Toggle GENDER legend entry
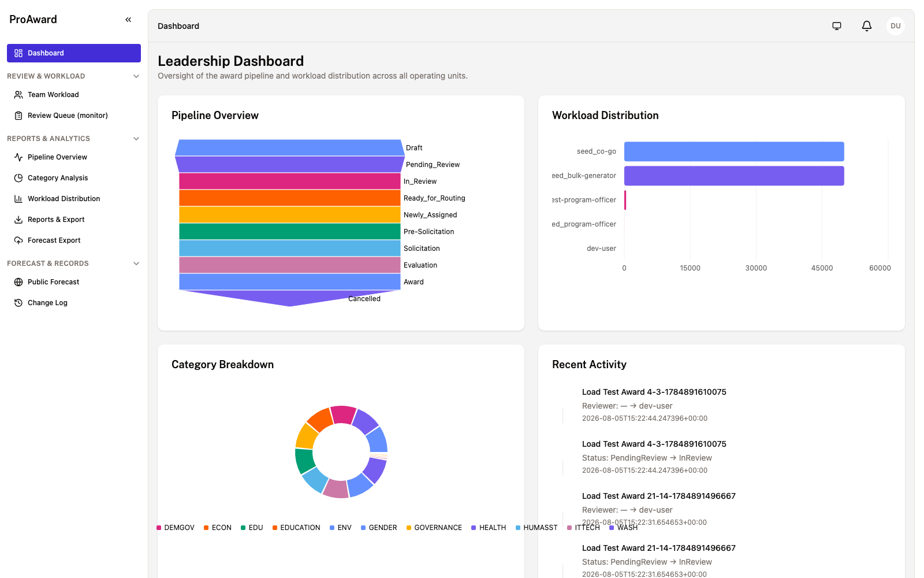 click(379, 528)
